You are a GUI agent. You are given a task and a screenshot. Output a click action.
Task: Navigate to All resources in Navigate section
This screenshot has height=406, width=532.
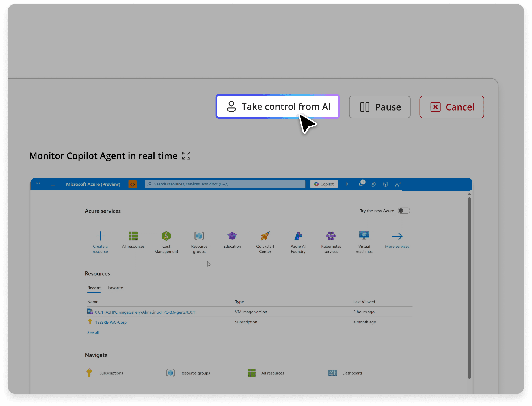click(266, 373)
